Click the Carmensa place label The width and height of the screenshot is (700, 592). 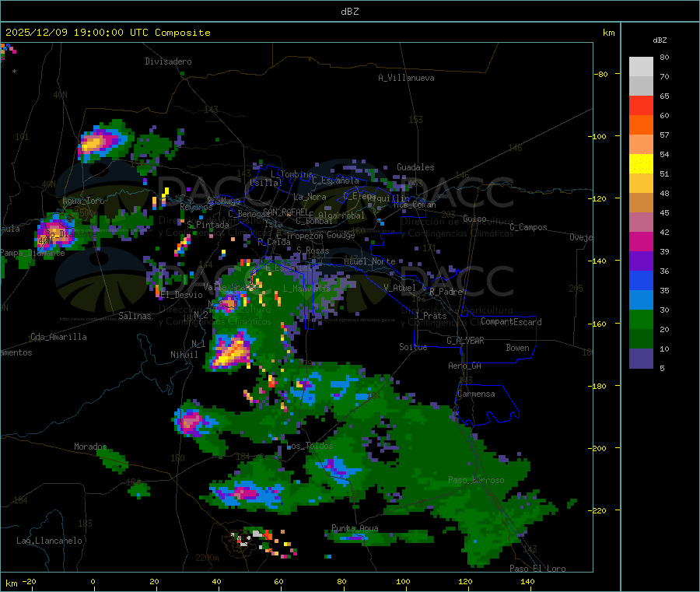[476, 394]
